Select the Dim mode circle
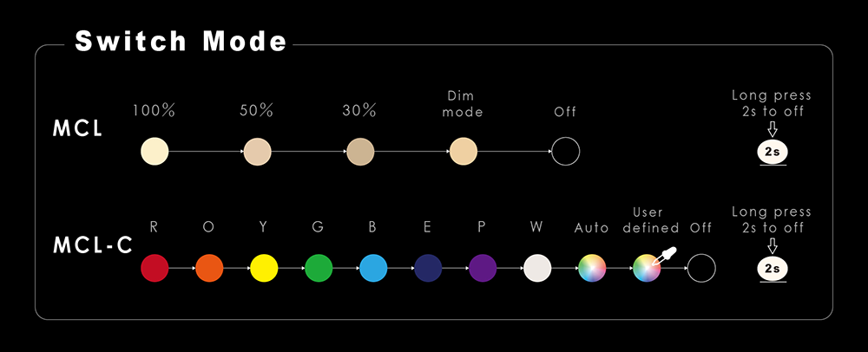868x352 pixels. pyautogui.click(x=463, y=152)
